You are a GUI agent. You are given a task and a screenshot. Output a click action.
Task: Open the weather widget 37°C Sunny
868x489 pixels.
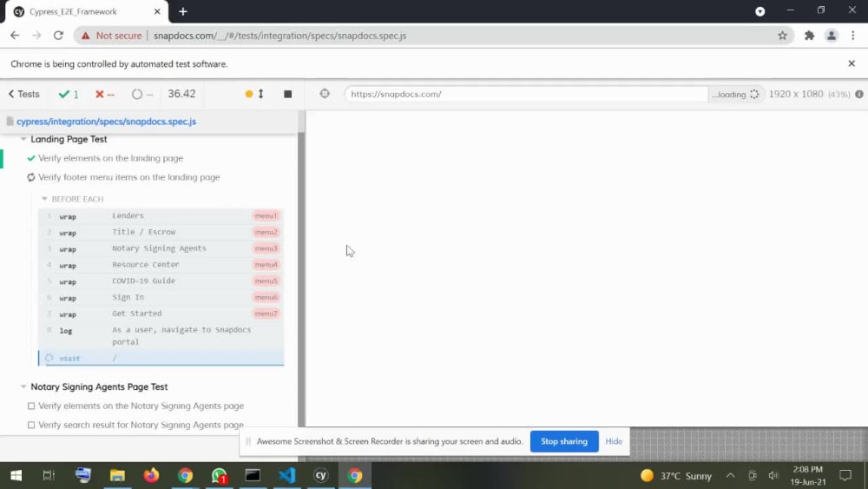pos(676,476)
